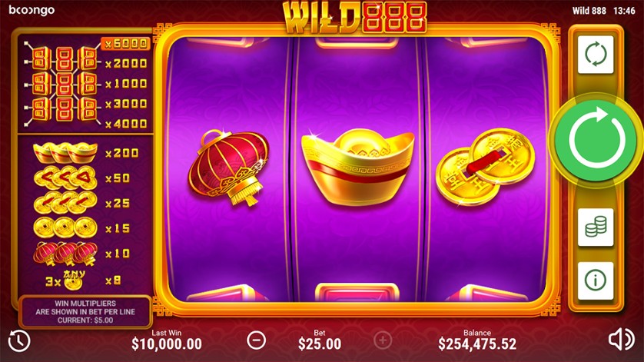Click the gold coins on third reel
Screen dimensions: 644x362
(485, 167)
